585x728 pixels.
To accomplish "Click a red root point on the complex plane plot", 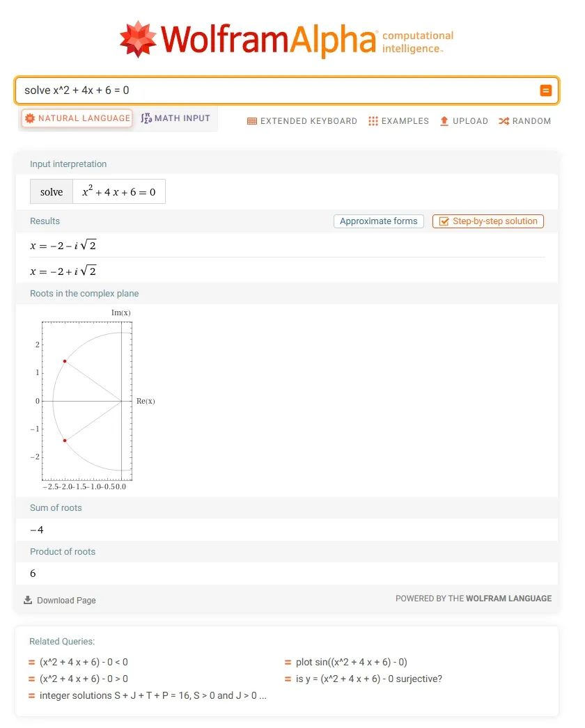I will click(x=64, y=361).
